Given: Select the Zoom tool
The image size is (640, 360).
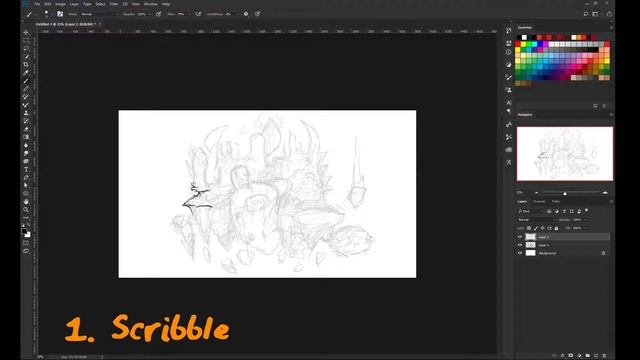Looking at the screenshot, I should click(x=26, y=210).
